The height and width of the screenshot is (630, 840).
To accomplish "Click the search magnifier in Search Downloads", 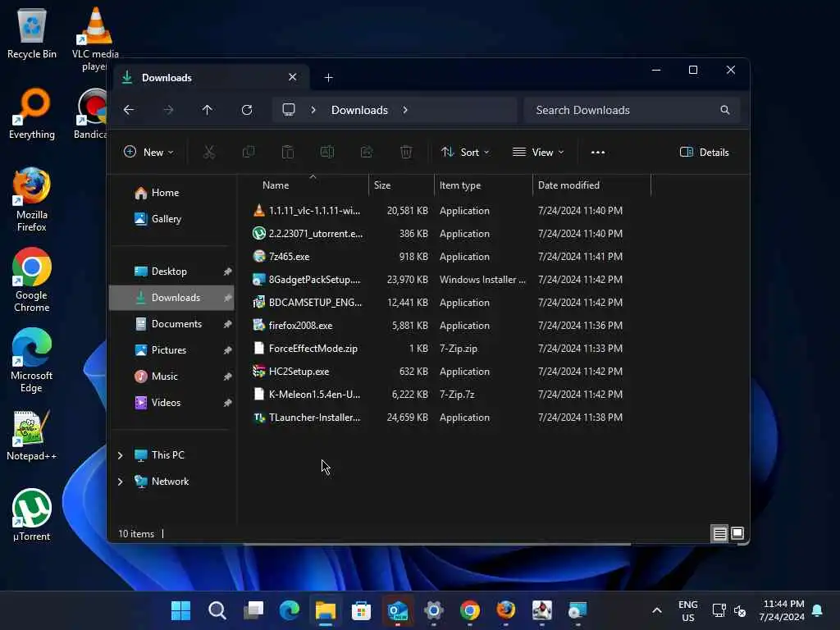I will coord(725,110).
